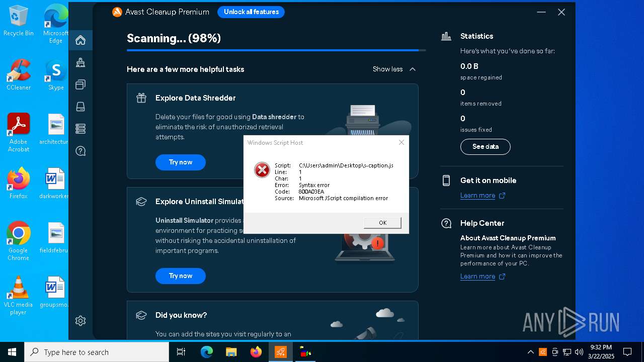Image resolution: width=644 pixels, height=362 pixels.
Task: Open CCleaner desktop icon
Action: (x=19, y=75)
